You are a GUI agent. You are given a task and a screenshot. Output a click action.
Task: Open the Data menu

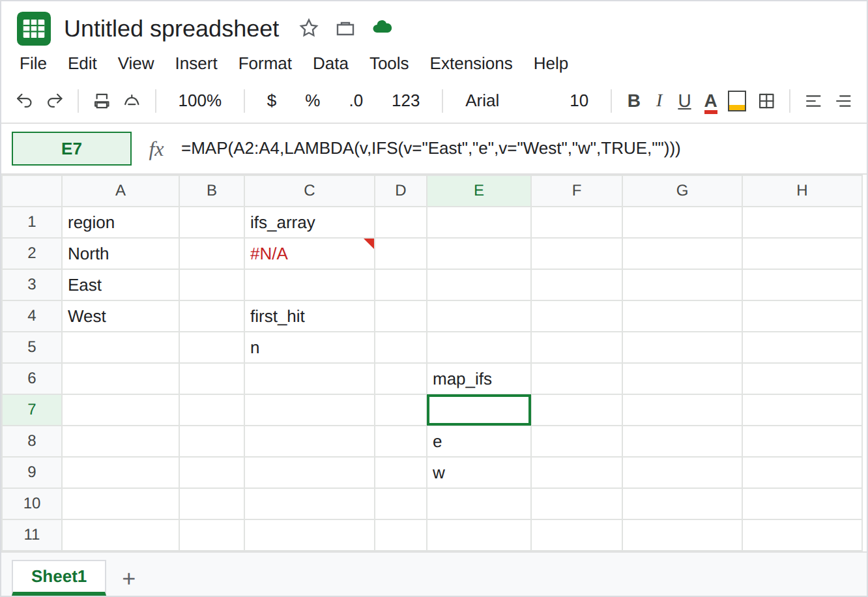pyautogui.click(x=331, y=64)
